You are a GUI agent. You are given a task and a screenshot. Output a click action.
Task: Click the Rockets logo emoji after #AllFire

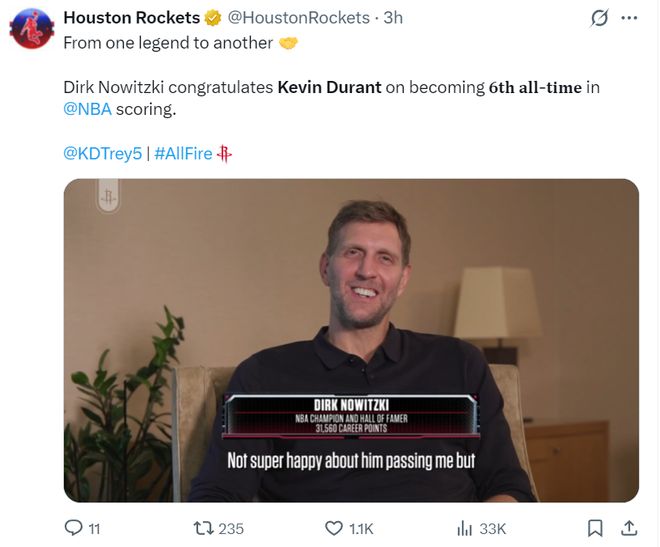click(225, 153)
